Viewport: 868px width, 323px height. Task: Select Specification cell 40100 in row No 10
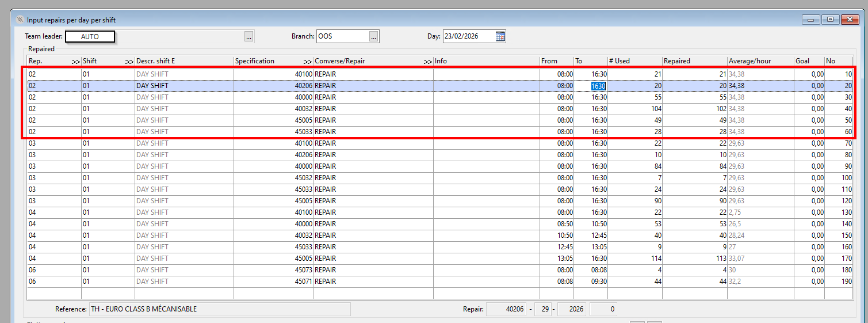[273, 74]
